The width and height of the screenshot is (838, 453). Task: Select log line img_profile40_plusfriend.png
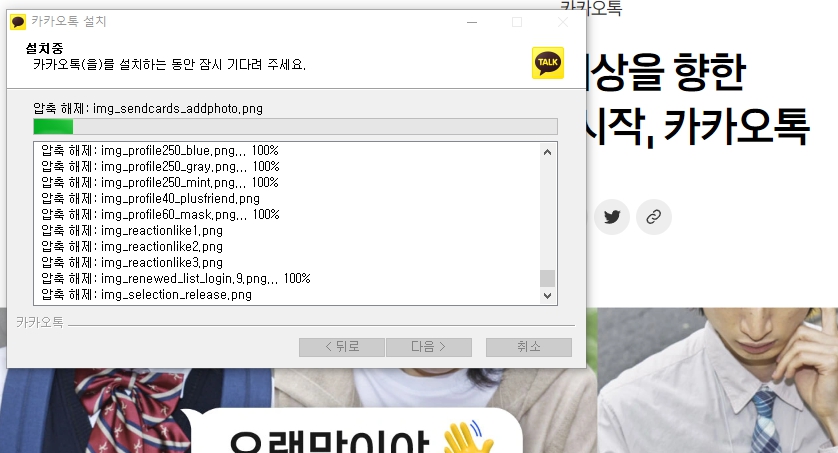point(150,198)
